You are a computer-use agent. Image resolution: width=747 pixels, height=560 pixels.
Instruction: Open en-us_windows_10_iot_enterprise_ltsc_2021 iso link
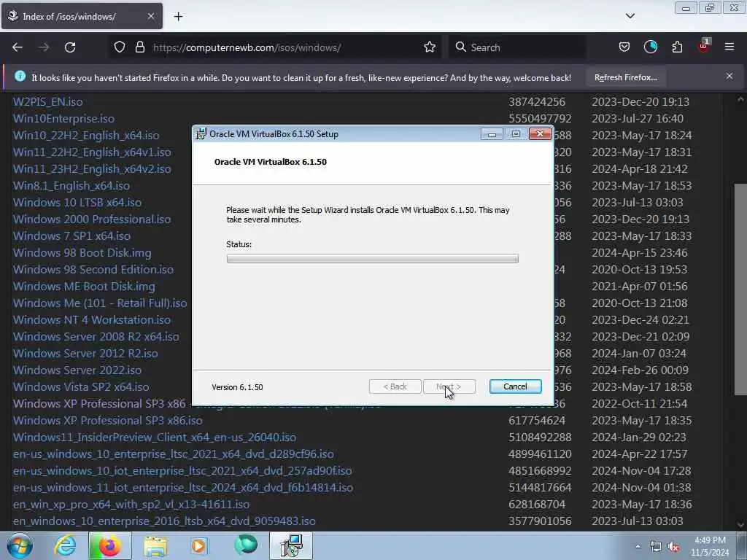click(182, 471)
